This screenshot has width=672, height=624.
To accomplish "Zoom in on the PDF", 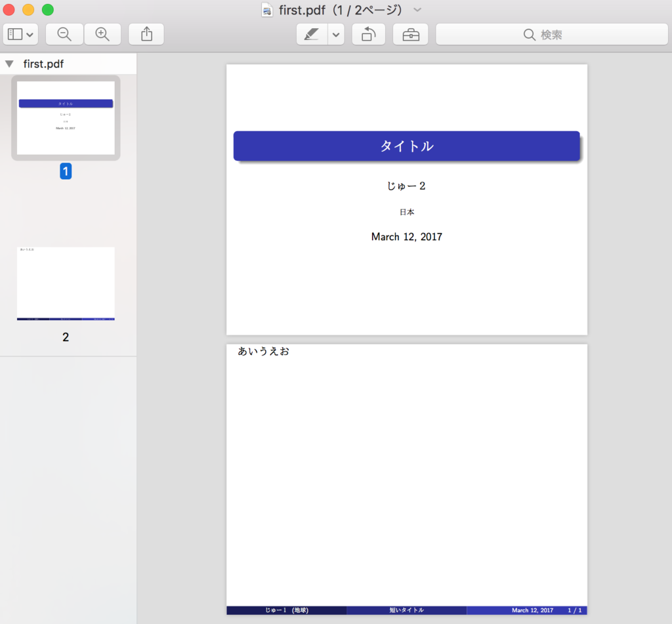I will (102, 34).
